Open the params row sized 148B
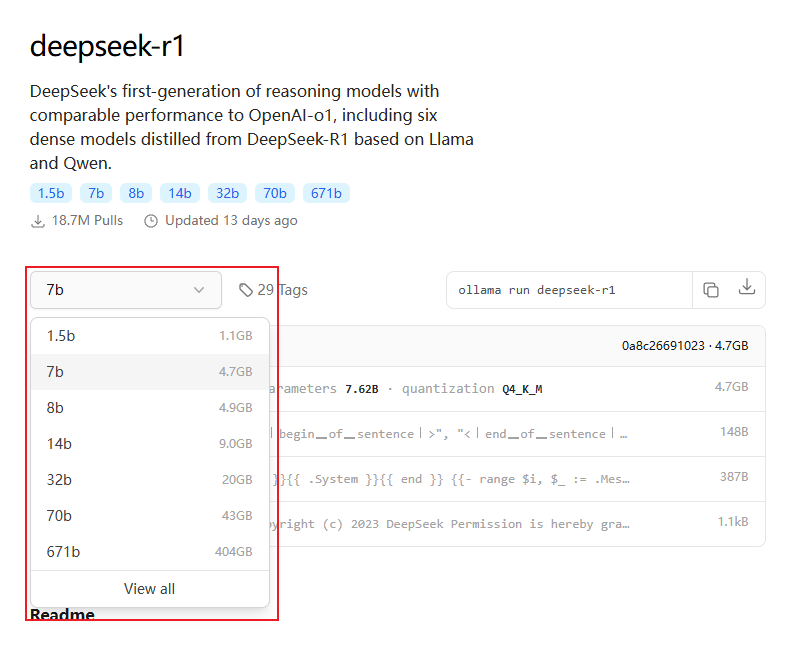This screenshot has height=650, width=793. [x=516, y=434]
